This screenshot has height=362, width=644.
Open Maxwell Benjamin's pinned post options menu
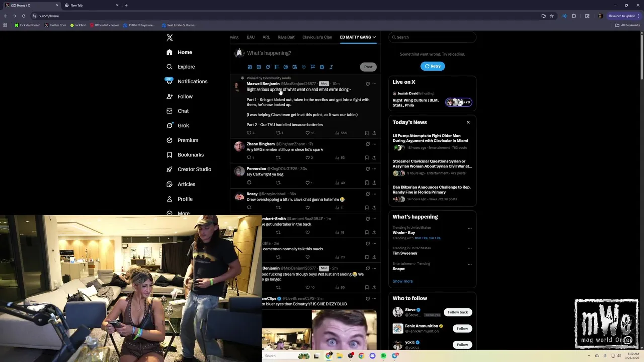pos(374,84)
